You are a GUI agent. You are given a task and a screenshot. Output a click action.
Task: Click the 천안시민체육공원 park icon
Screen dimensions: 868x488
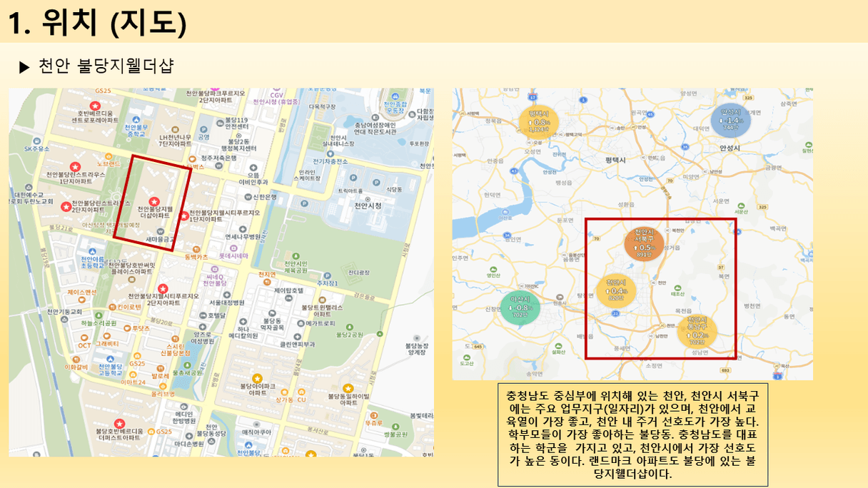pyautogui.click(x=297, y=255)
